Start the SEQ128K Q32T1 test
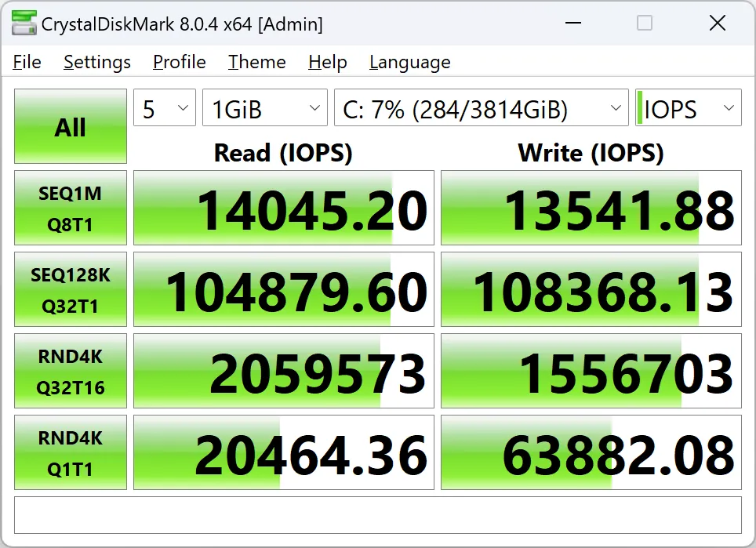 (x=71, y=290)
